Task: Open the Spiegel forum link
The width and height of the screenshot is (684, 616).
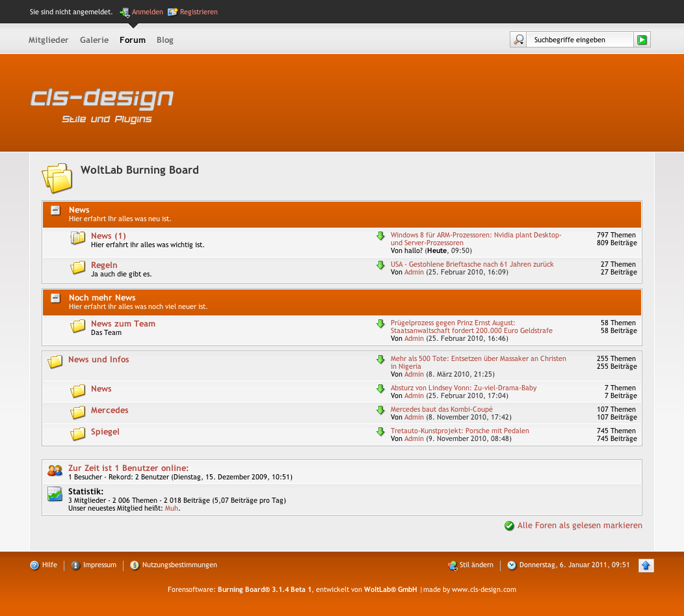Action: pyautogui.click(x=105, y=432)
